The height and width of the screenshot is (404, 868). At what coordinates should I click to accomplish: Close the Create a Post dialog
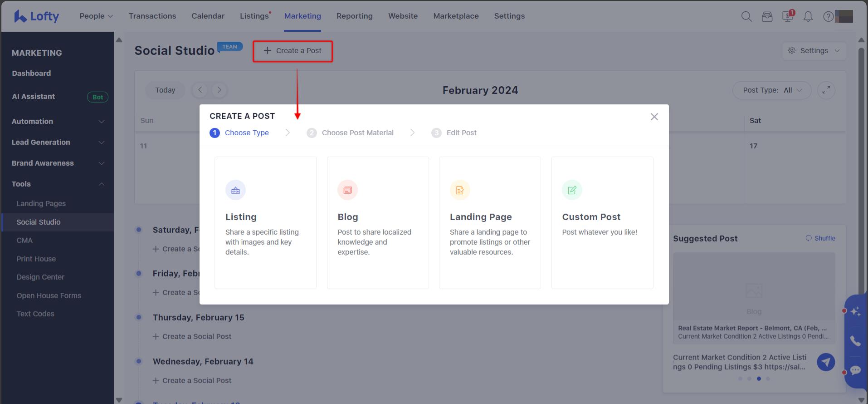(654, 117)
